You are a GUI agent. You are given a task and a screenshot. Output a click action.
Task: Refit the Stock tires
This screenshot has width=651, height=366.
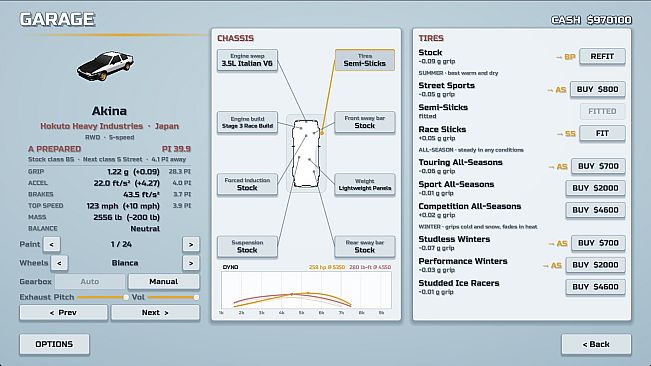[602, 56]
